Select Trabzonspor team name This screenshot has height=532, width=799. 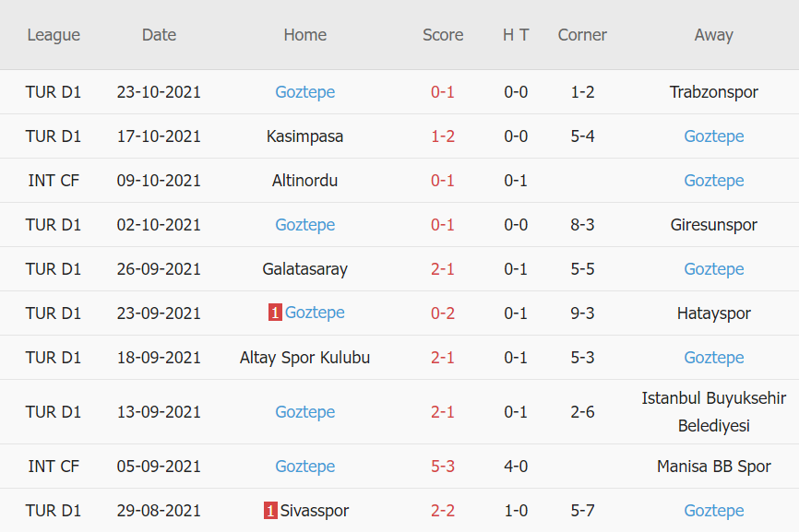point(713,92)
